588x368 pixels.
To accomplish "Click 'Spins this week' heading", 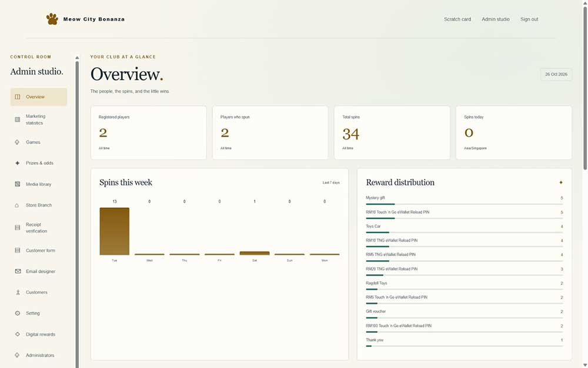I will (126, 183).
